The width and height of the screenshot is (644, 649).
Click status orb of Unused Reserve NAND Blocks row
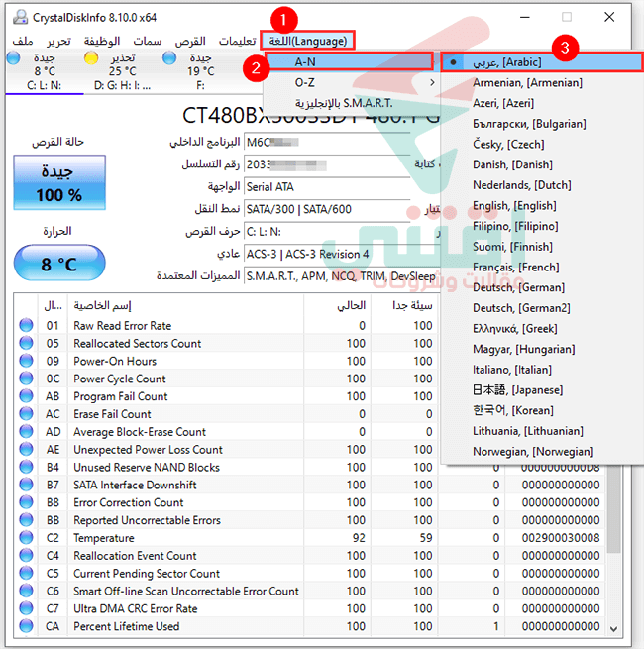coord(26,467)
